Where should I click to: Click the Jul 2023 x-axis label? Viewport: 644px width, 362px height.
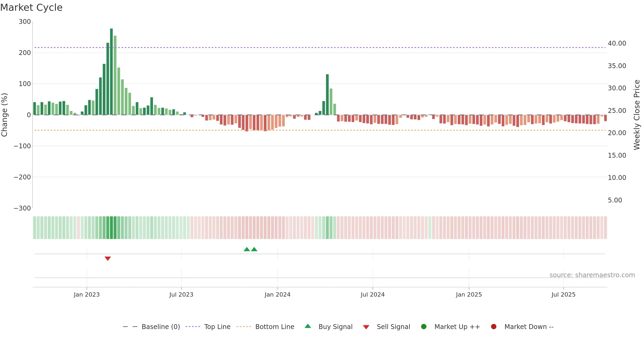[181, 295]
